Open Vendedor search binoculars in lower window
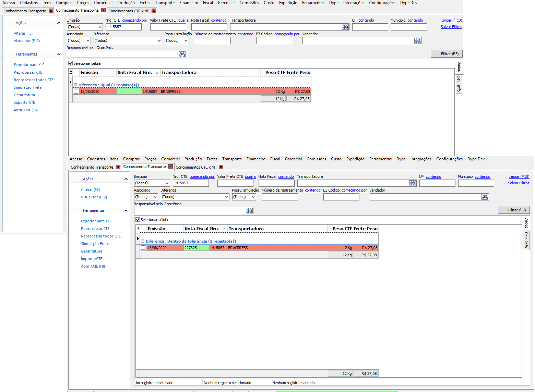This screenshot has width=535, height=392. pyautogui.click(x=485, y=197)
